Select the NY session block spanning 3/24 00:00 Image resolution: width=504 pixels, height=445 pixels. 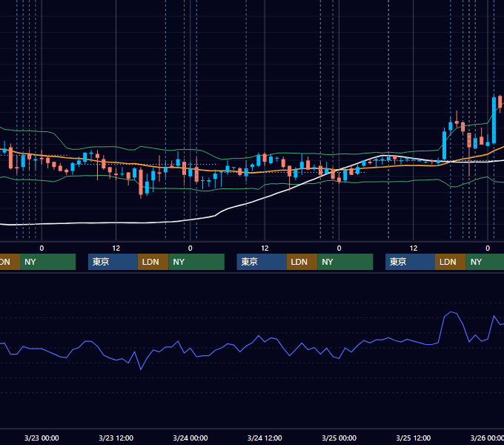[196, 262]
